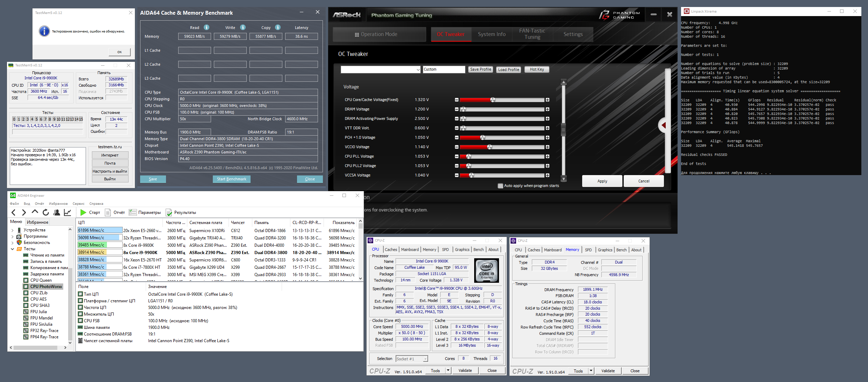Viewport: 868px width, 382px height.
Task: Select CPU Queen in tests tree
Action: coord(41,280)
